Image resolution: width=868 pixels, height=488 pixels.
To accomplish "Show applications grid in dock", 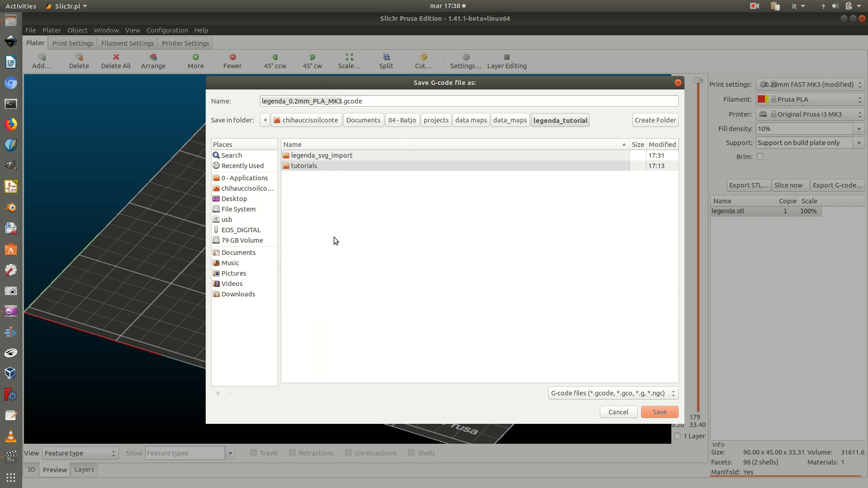I will tap(11, 478).
